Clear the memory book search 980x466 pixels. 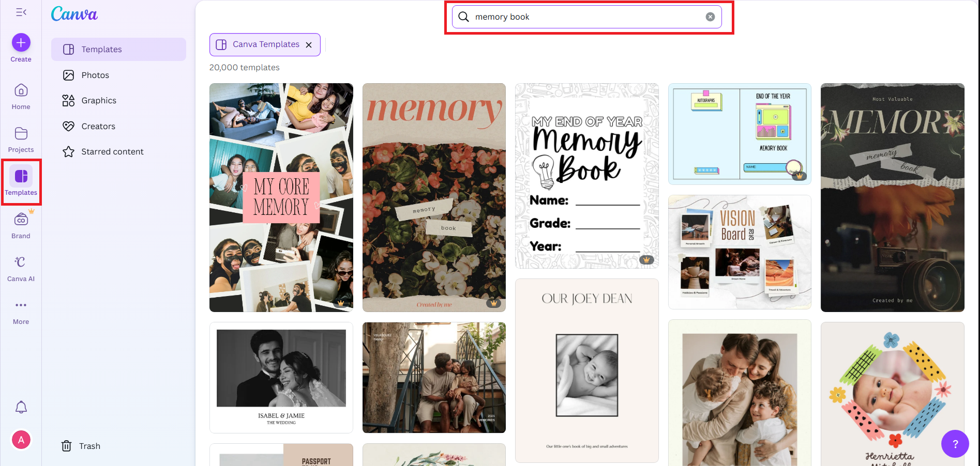click(x=710, y=17)
